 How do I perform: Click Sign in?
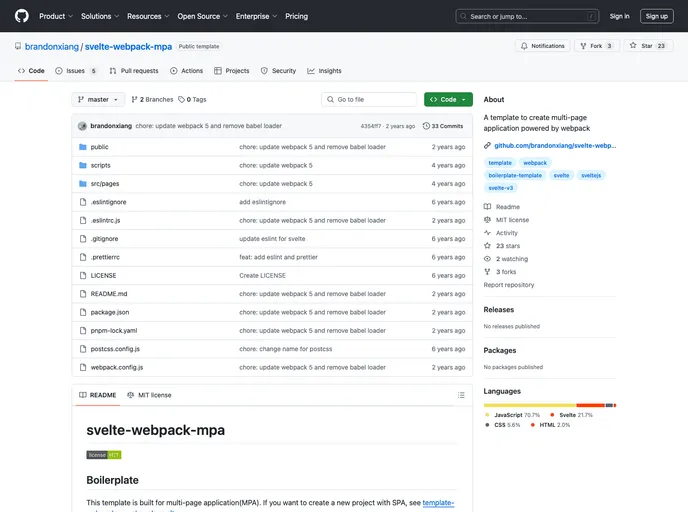[619, 16]
